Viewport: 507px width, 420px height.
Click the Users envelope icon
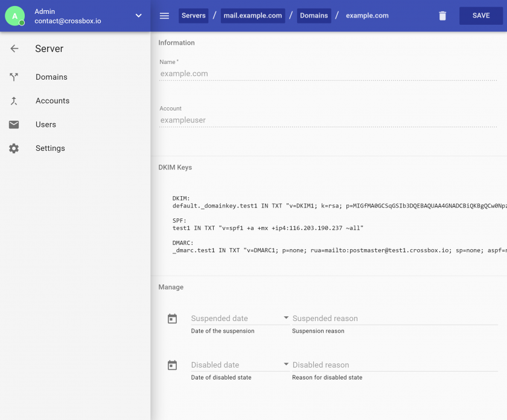(x=13, y=124)
